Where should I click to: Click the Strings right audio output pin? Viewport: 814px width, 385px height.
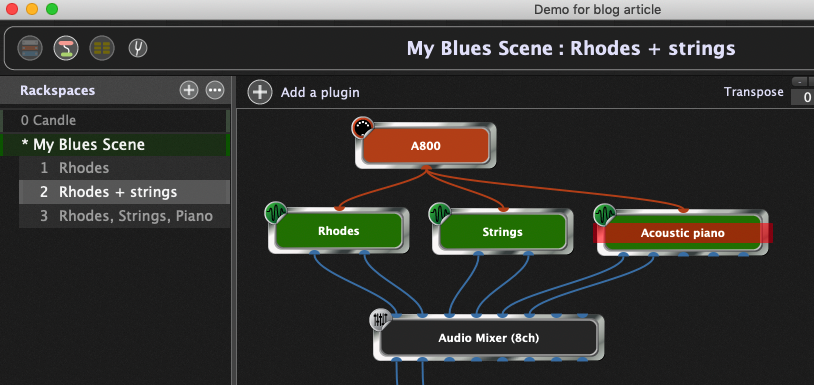528,254
